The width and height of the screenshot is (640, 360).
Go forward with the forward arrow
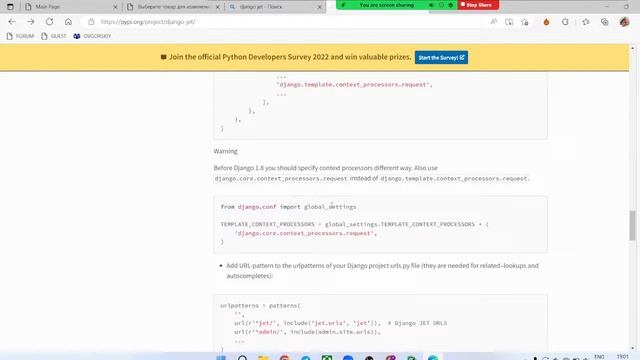coord(31,22)
